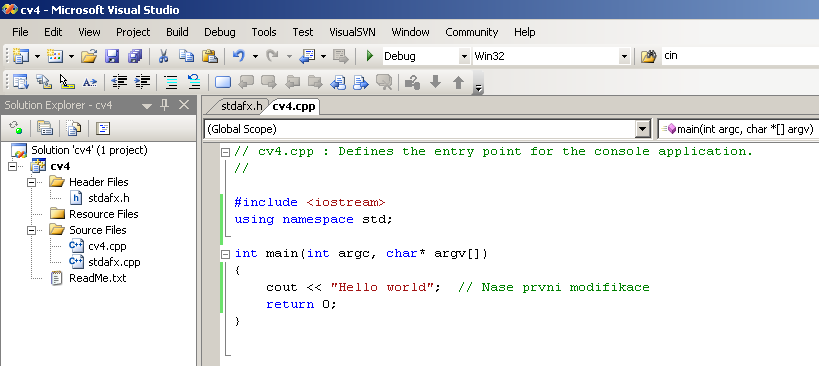Collapse the Source Files folder
The width and height of the screenshot is (819, 366).
(31, 230)
